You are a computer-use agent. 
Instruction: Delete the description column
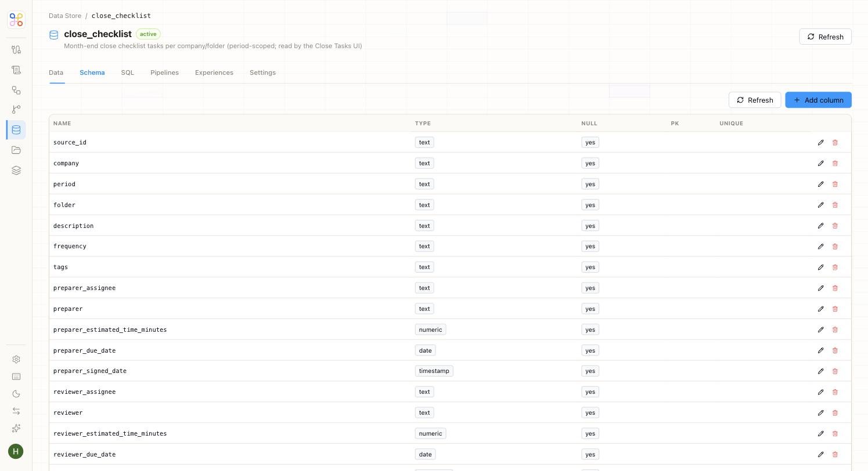[x=835, y=226]
